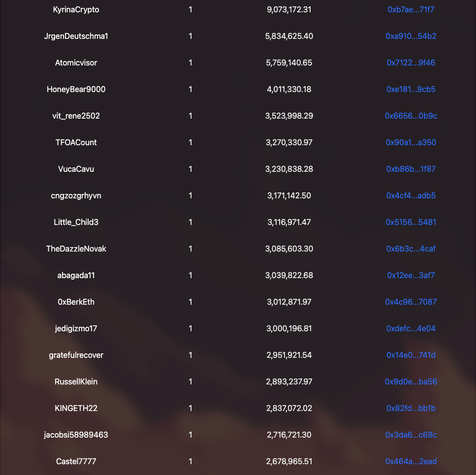Screen dimensions: 476x475
Task: Click address link 0x6b3c...4caf
Action: point(411,249)
